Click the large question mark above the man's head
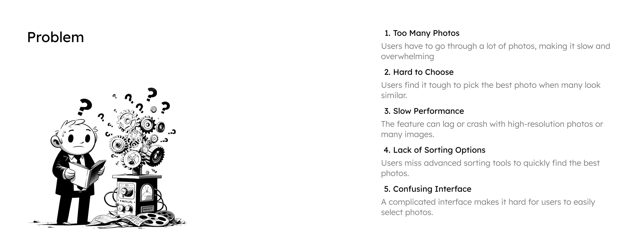This screenshot has height=245, width=644. [x=85, y=106]
